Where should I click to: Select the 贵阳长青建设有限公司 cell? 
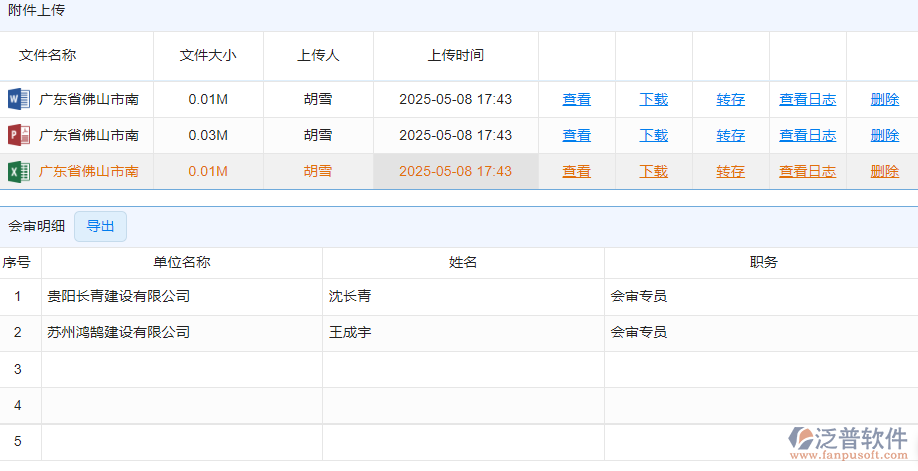(118, 296)
